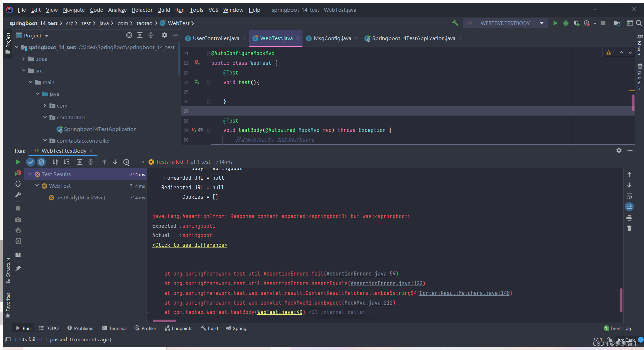Click run gutter icon beside WebTest class

point(197,63)
